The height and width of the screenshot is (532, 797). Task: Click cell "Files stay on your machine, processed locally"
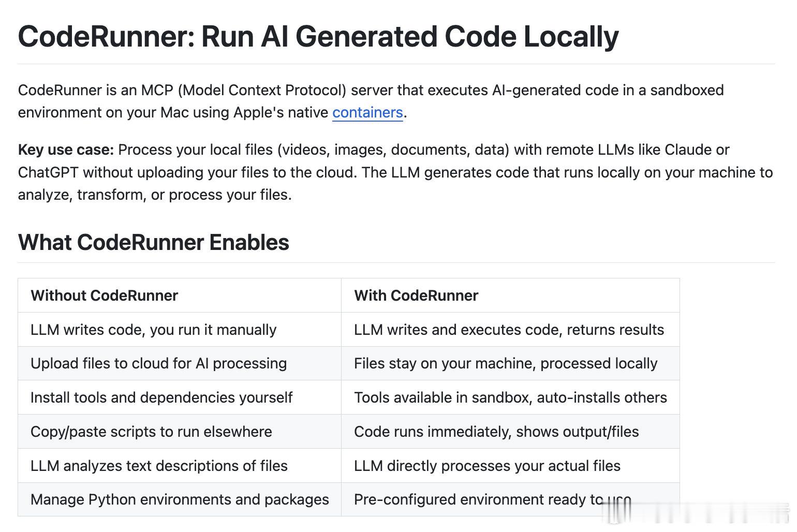point(510,363)
